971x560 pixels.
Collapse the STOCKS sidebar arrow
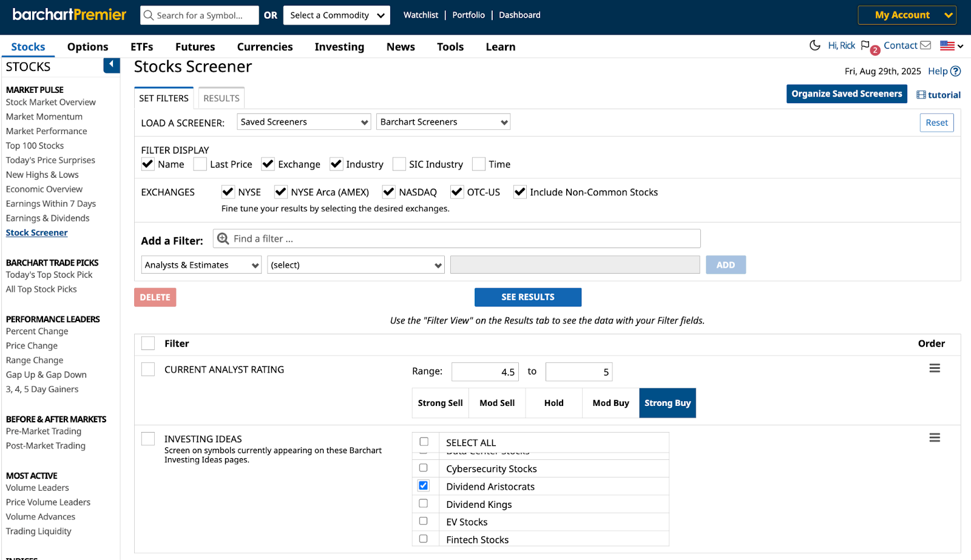point(112,65)
